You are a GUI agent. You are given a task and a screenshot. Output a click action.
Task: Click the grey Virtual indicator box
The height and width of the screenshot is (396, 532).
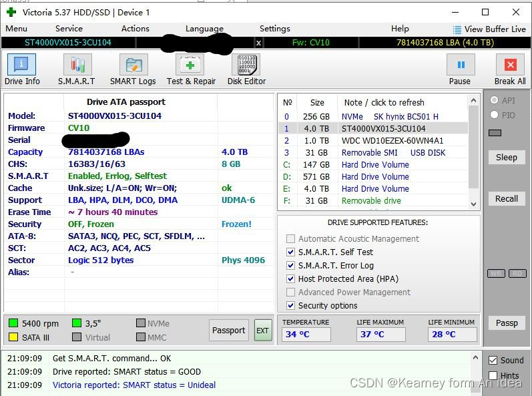(x=77, y=337)
